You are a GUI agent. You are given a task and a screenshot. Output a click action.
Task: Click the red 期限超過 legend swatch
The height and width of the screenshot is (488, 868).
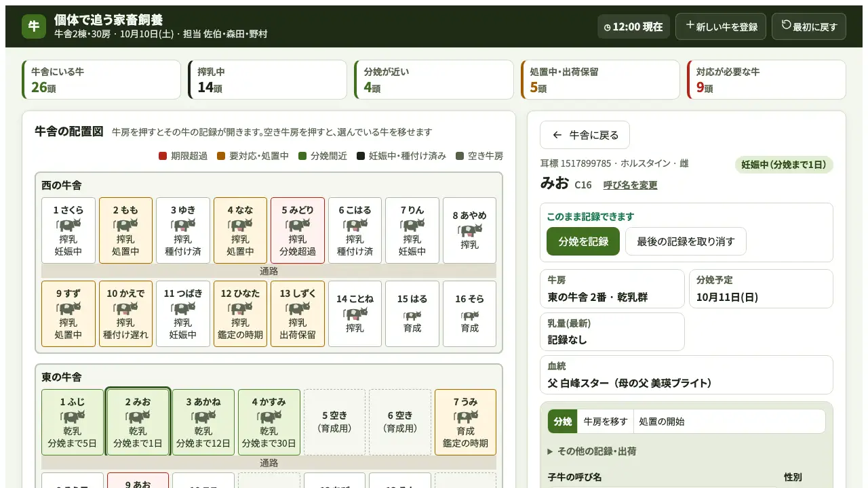[x=163, y=156]
